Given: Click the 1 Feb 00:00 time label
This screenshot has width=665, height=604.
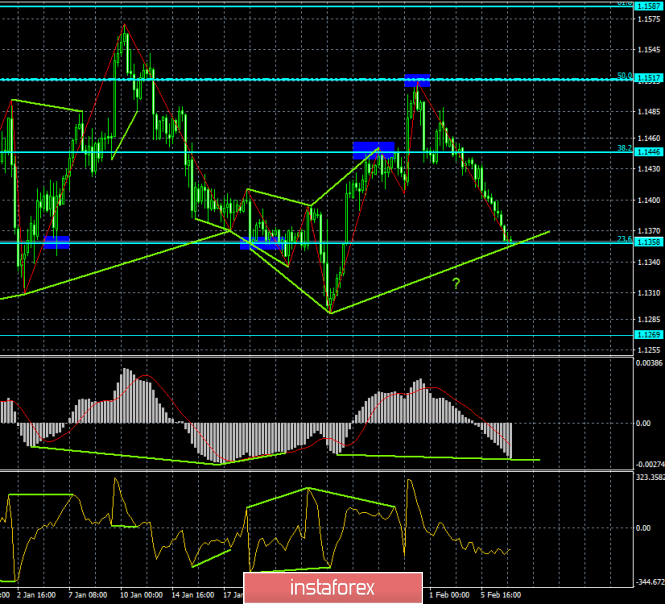Looking at the screenshot, I should [x=449, y=595].
